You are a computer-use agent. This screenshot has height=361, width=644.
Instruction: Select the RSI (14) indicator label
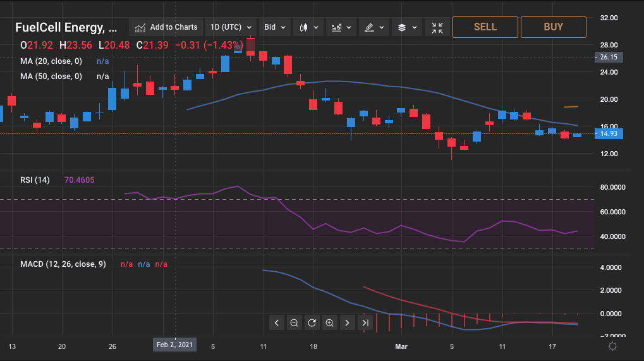[35, 180]
